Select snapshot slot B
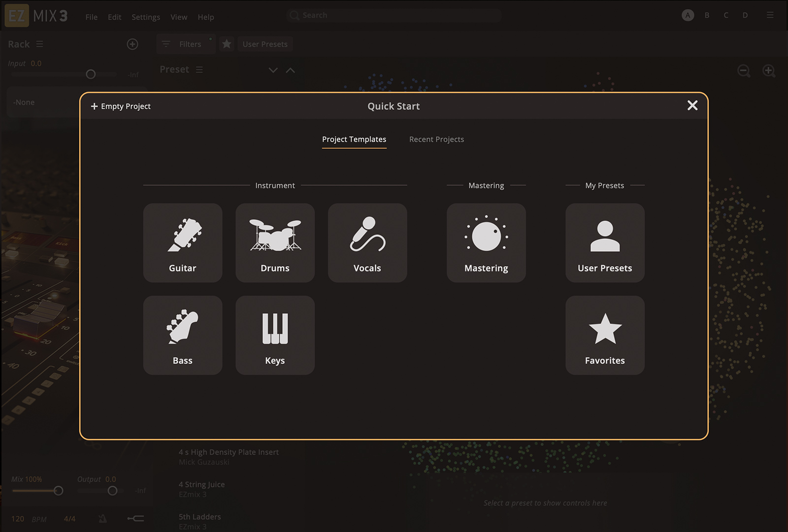 (x=707, y=15)
